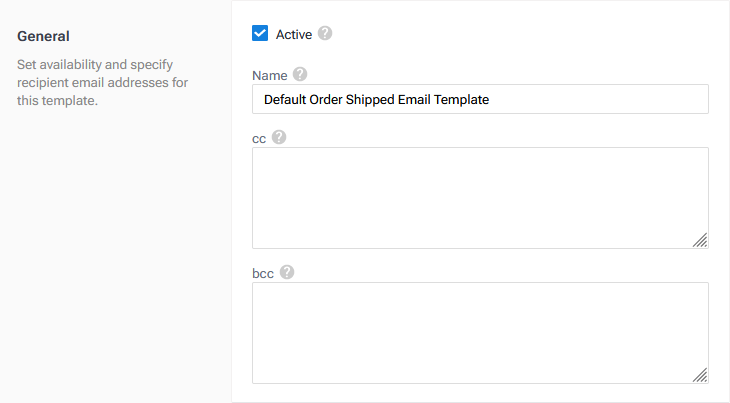Click the Active label text
The width and height of the screenshot is (730, 403).
[294, 34]
